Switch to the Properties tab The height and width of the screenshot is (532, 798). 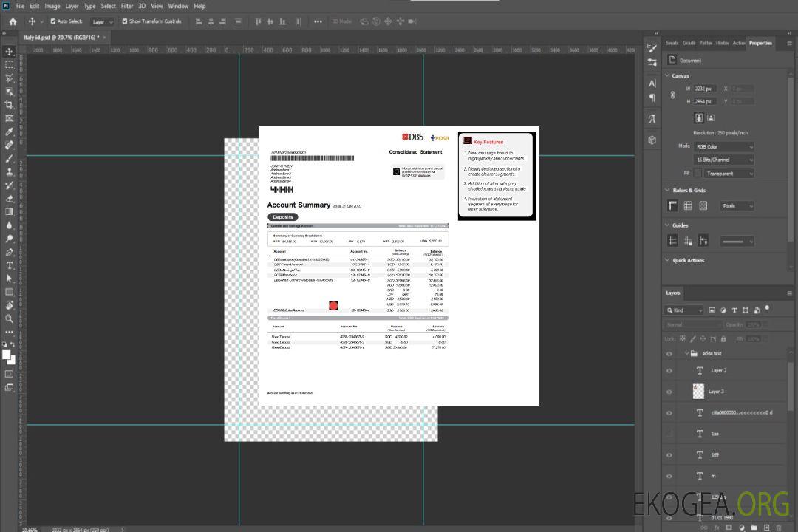click(x=760, y=44)
